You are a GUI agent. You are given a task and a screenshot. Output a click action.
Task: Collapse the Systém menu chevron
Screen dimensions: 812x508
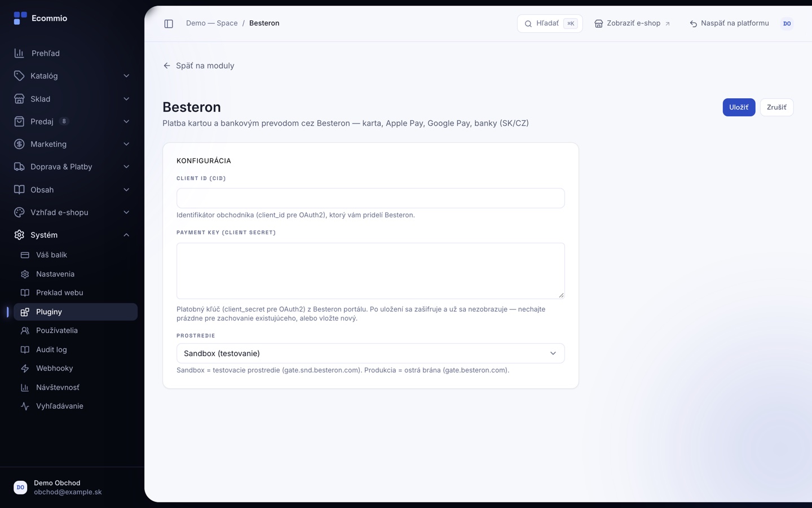[x=126, y=235]
